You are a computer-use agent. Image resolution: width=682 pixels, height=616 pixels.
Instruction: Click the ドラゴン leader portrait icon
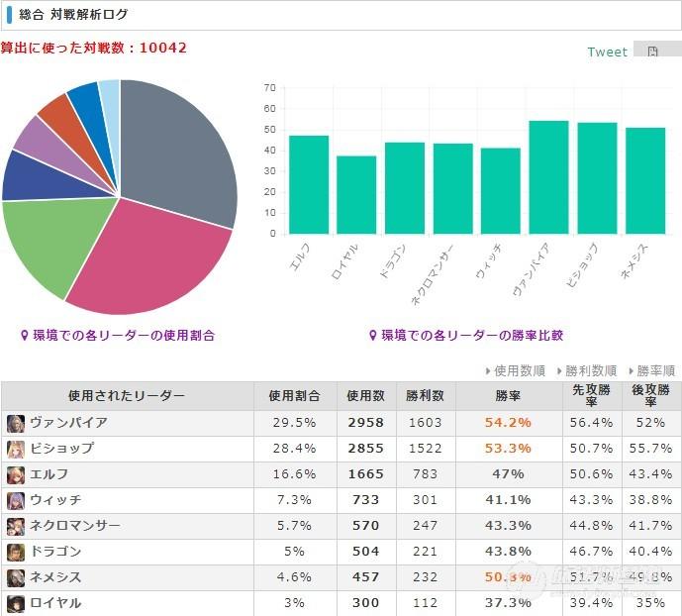pyautogui.click(x=16, y=552)
